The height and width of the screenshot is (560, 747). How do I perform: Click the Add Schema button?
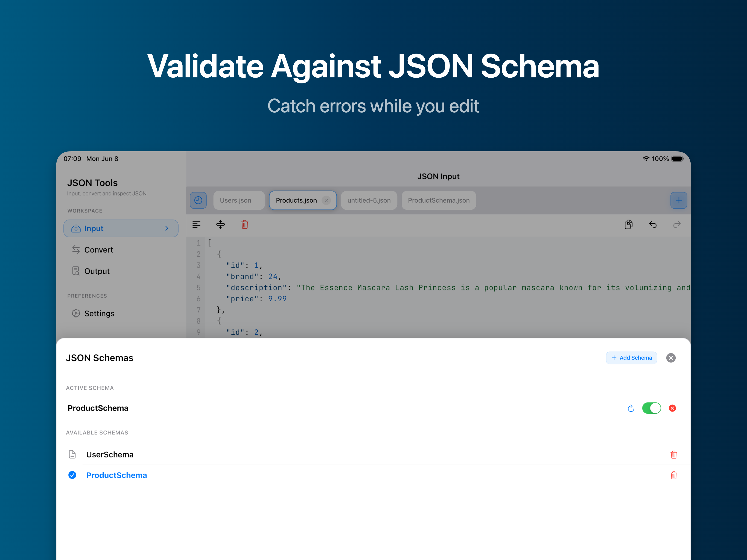(631, 358)
